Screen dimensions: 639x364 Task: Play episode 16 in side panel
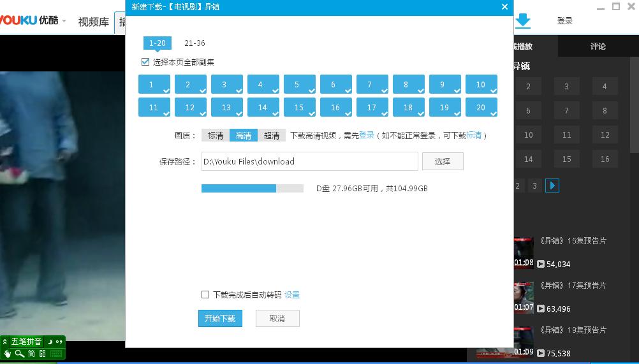point(605,159)
